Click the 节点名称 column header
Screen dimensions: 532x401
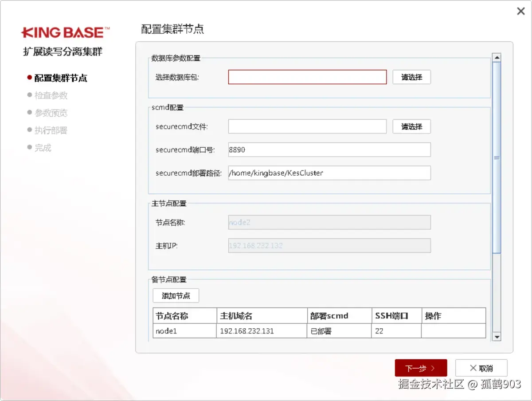(x=185, y=316)
